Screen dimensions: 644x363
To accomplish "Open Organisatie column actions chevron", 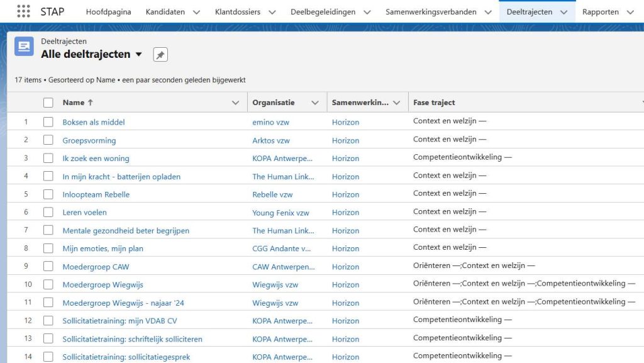I will click(315, 103).
